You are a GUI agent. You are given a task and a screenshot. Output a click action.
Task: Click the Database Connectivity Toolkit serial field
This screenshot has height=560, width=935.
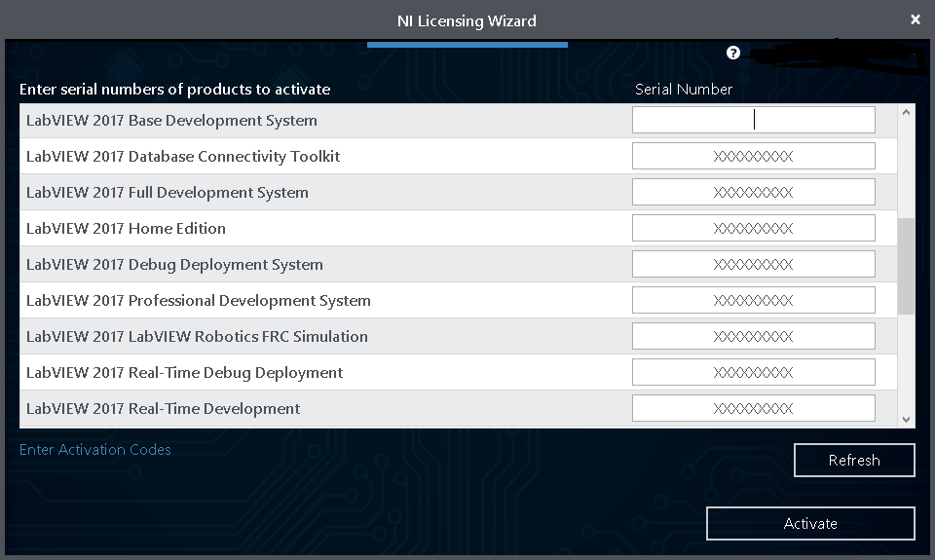click(x=753, y=156)
